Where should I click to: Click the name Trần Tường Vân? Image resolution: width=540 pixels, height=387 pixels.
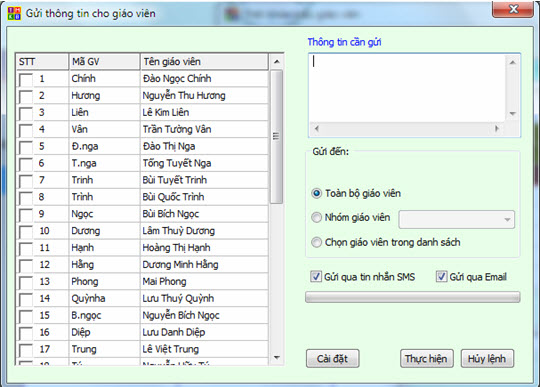(x=177, y=129)
